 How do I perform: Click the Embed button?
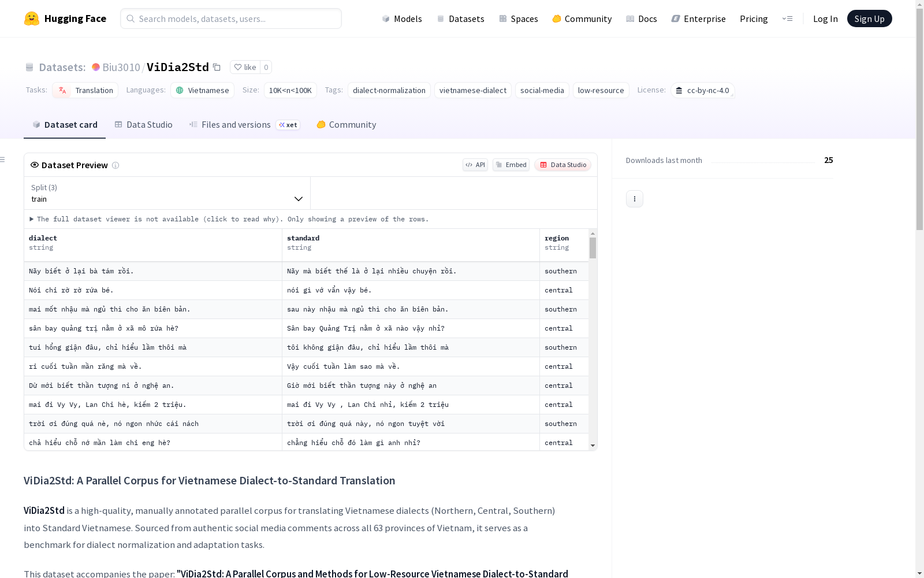tap(511, 165)
